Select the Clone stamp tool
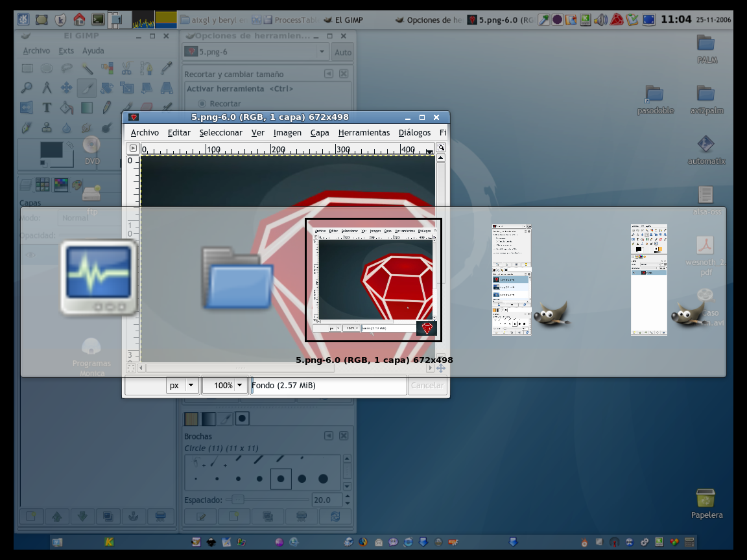Viewport: 747px width, 560px height. [47, 128]
